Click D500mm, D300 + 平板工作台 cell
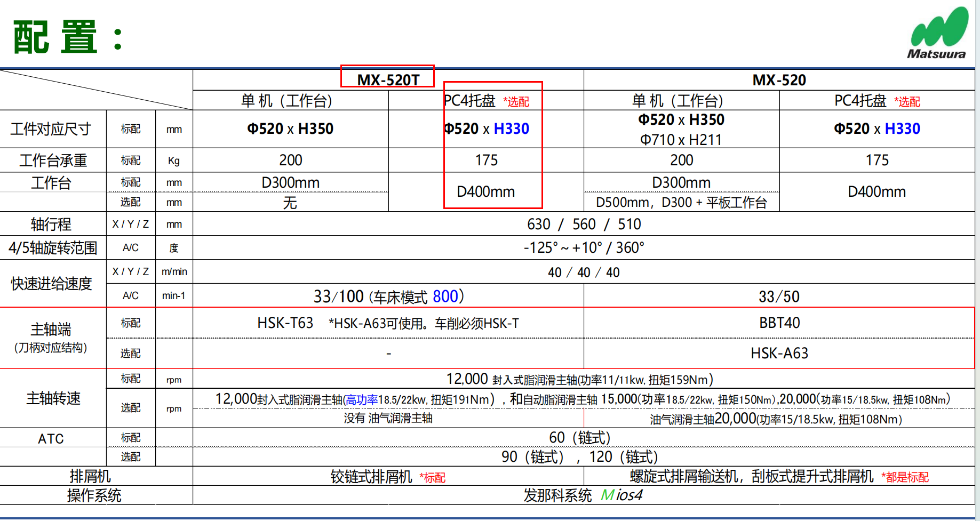This screenshot has height=521, width=980. [681, 203]
